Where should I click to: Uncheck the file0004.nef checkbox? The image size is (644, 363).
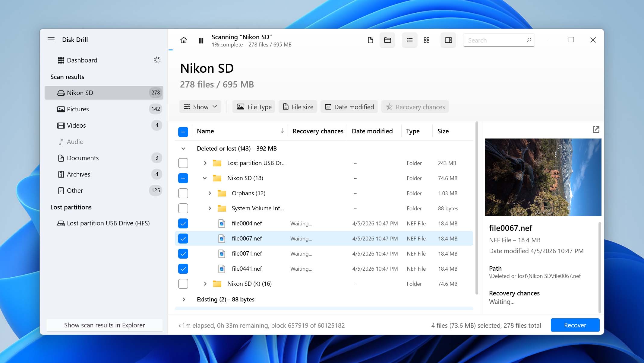click(183, 223)
